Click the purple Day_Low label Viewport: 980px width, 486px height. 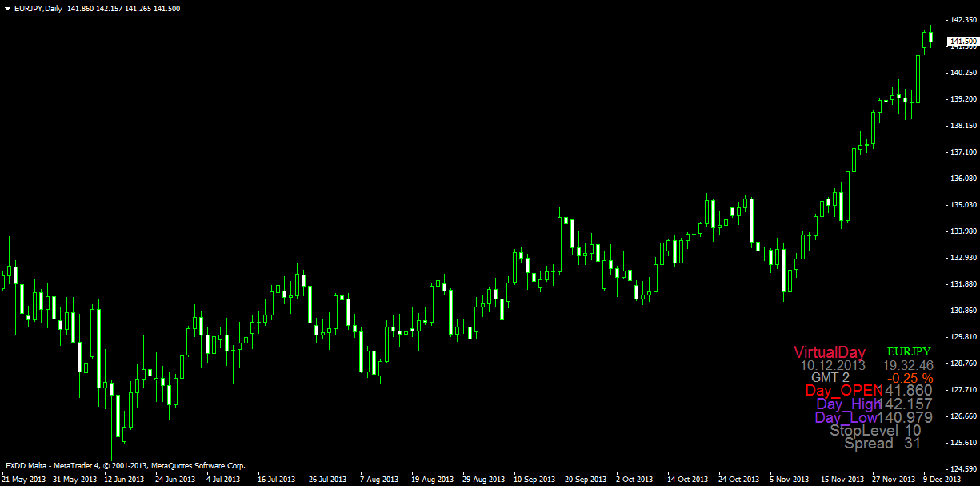pos(845,417)
